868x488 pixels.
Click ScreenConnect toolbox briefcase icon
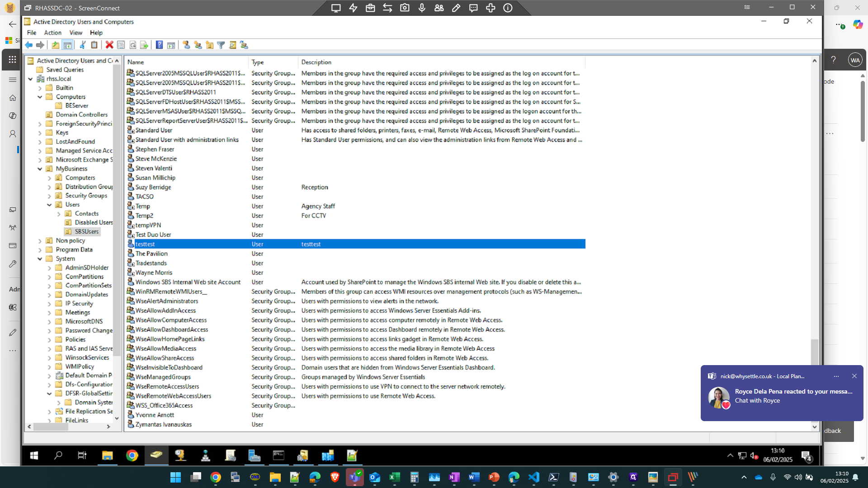(370, 8)
